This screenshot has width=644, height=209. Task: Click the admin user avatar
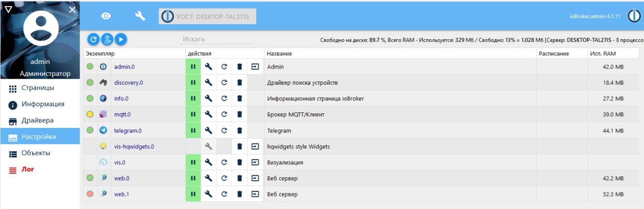coord(40,28)
